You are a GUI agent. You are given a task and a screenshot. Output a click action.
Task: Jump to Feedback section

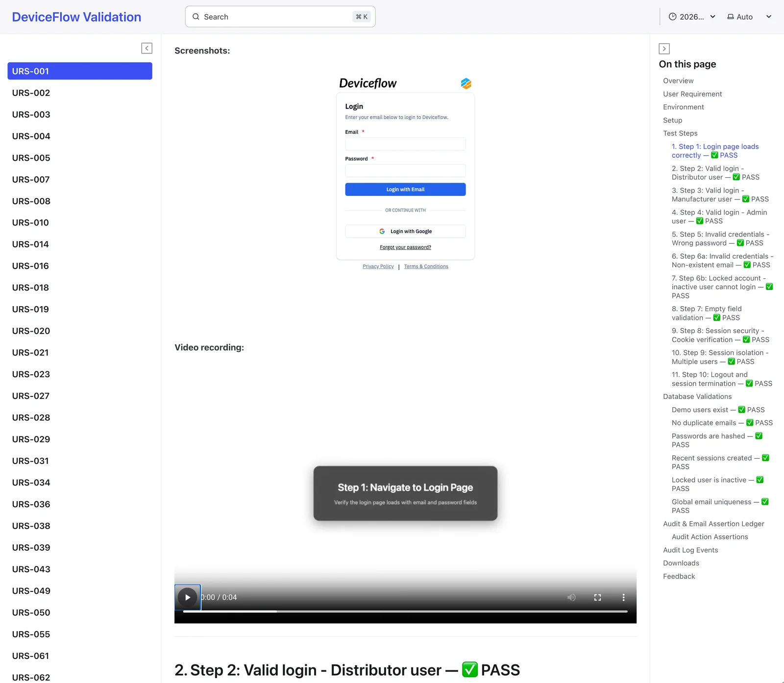click(679, 576)
